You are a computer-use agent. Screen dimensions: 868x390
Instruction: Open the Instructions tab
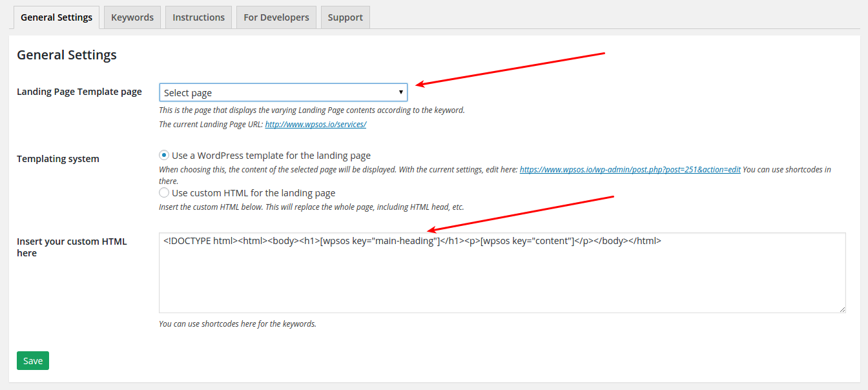tap(199, 17)
